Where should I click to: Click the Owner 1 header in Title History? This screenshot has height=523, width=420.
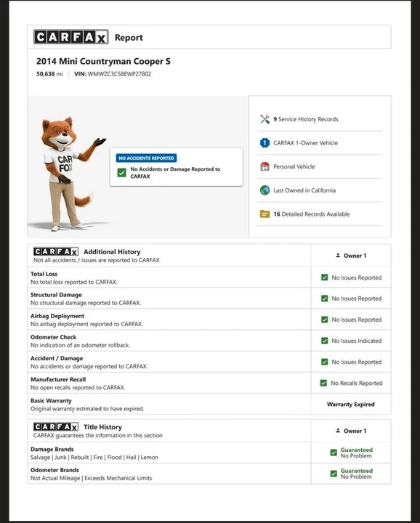[x=351, y=431]
